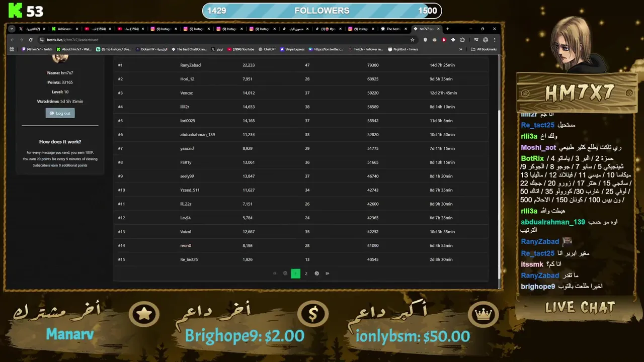Select page 1 of the leaderboard
Screen dimensions: 644x362
click(x=295, y=274)
